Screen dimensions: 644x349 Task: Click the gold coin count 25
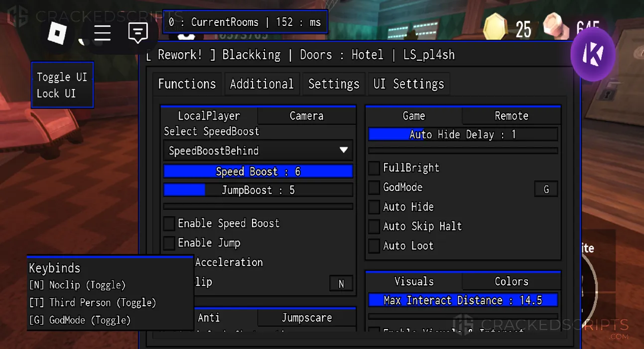coord(523,30)
